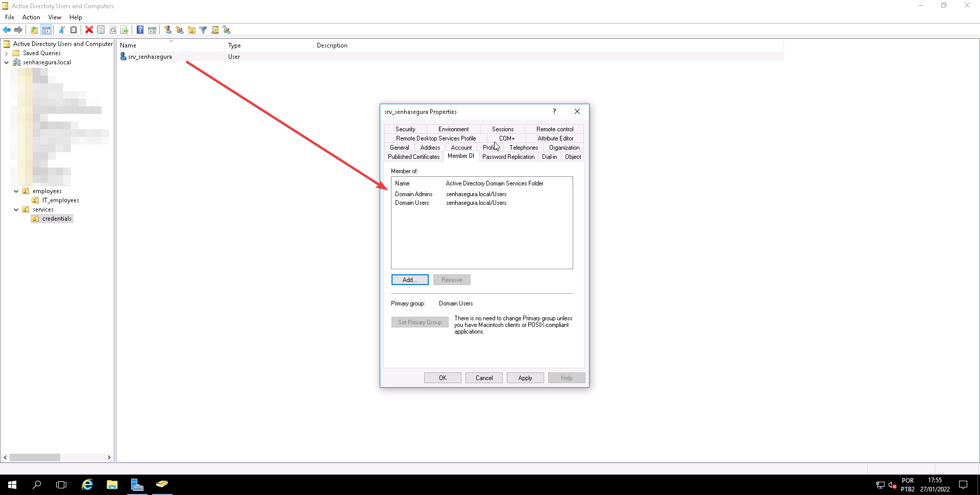Open filter options funnel icon
The width and height of the screenshot is (980, 495).
pos(203,30)
